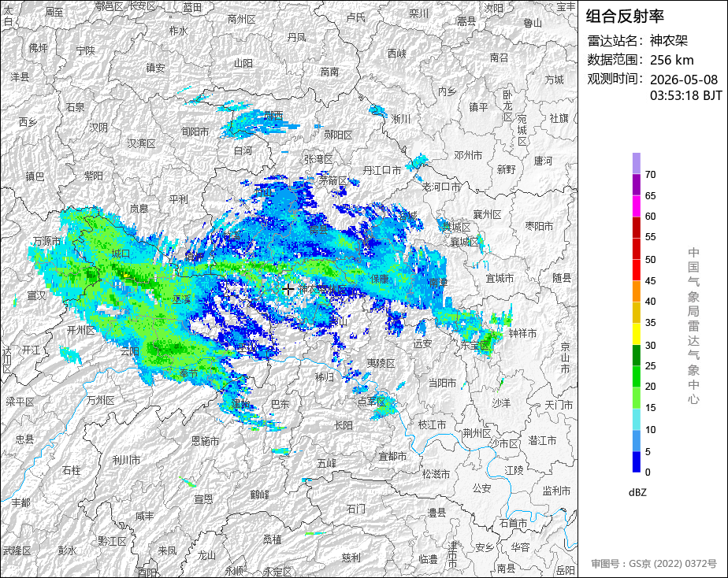Click the cyan 10–15 dBZ legend segment
This screenshot has height=578, width=728.
[636, 420]
